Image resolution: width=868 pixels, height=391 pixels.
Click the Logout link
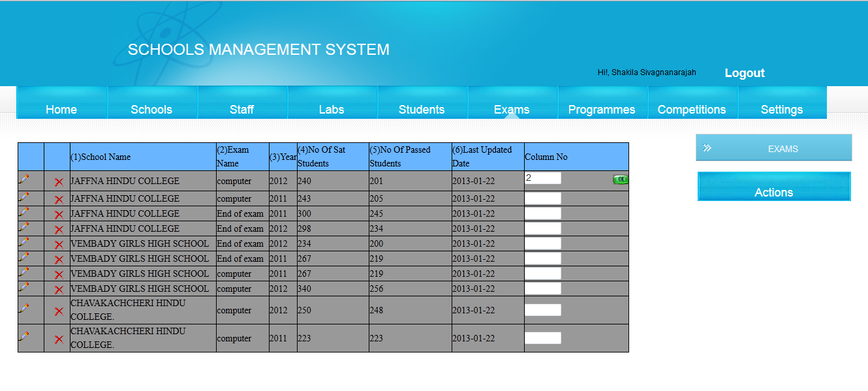[x=744, y=73]
